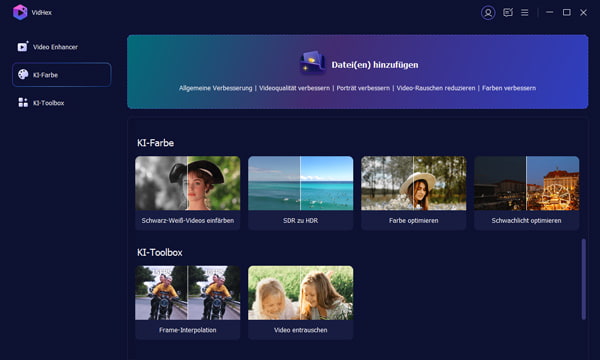This screenshot has width=600, height=360.
Task: Choose Farben verbessern link
Action: click(509, 88)
